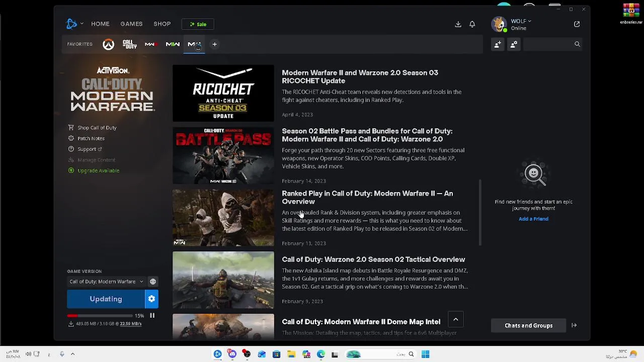Select Overwatch in the favorites bar
The width and height of the screenshot is (644, 362).
coord(108,44)
